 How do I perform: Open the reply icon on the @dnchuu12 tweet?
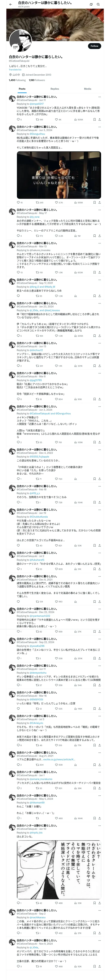click(18, 366)
